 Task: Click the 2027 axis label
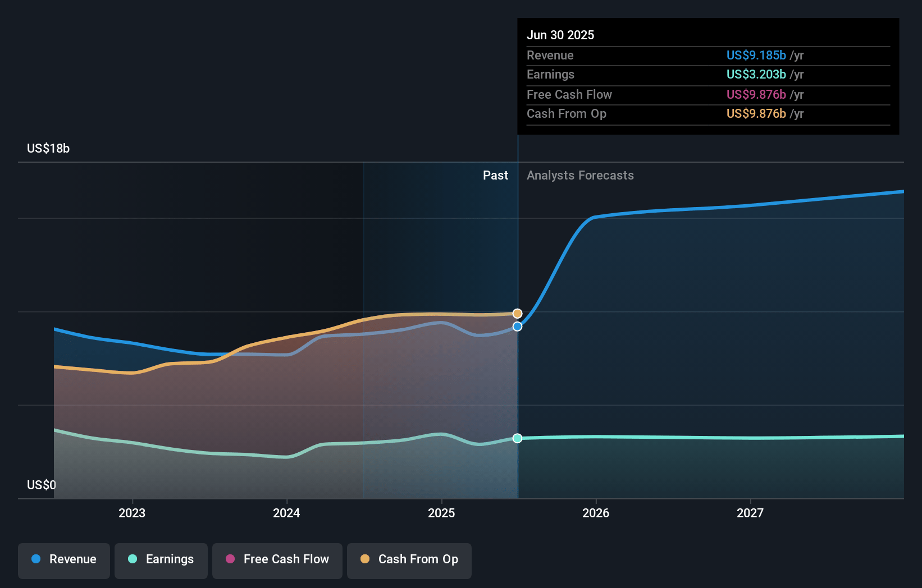[x=750, y=513]
